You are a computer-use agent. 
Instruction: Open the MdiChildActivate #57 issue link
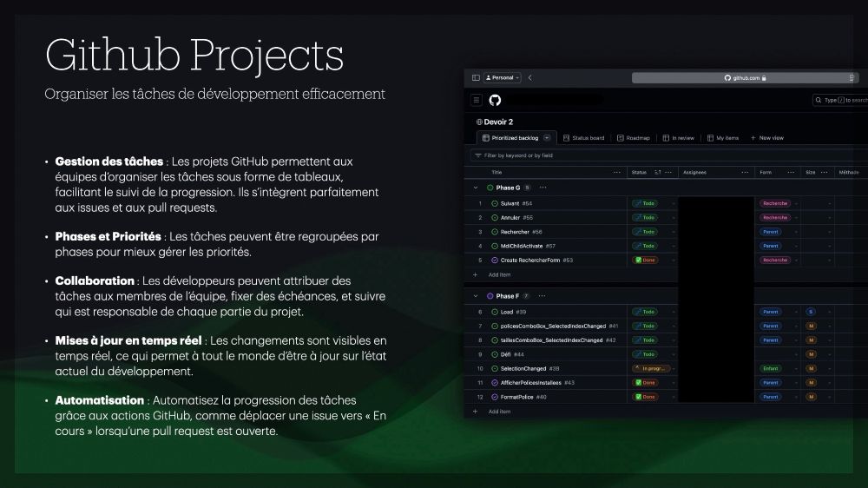pos(528,246)
